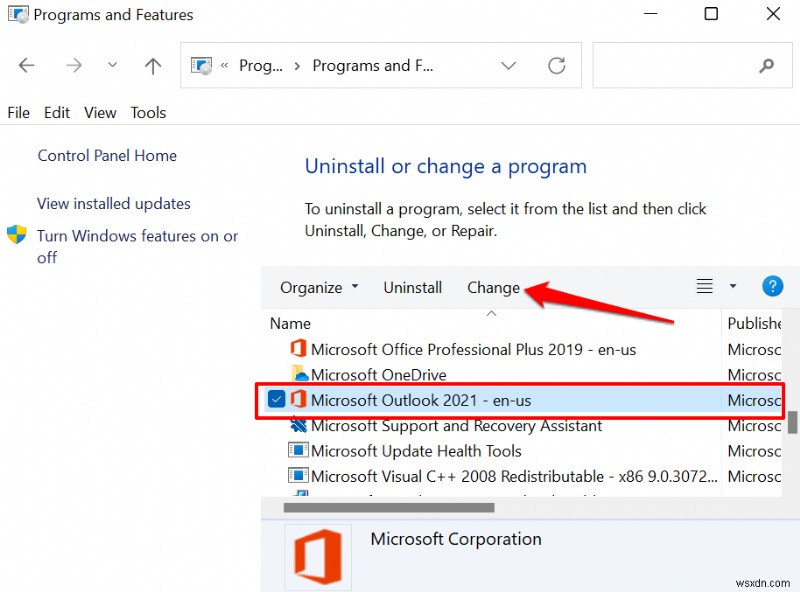The width and height of the screenshot is (800, 592).
Task: Click the Change button
Action: [493, 287]
